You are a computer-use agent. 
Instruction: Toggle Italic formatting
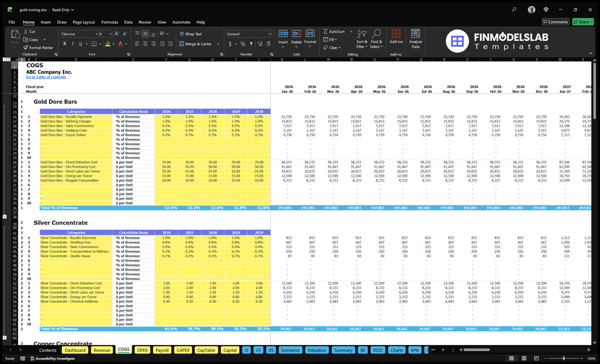73,44
